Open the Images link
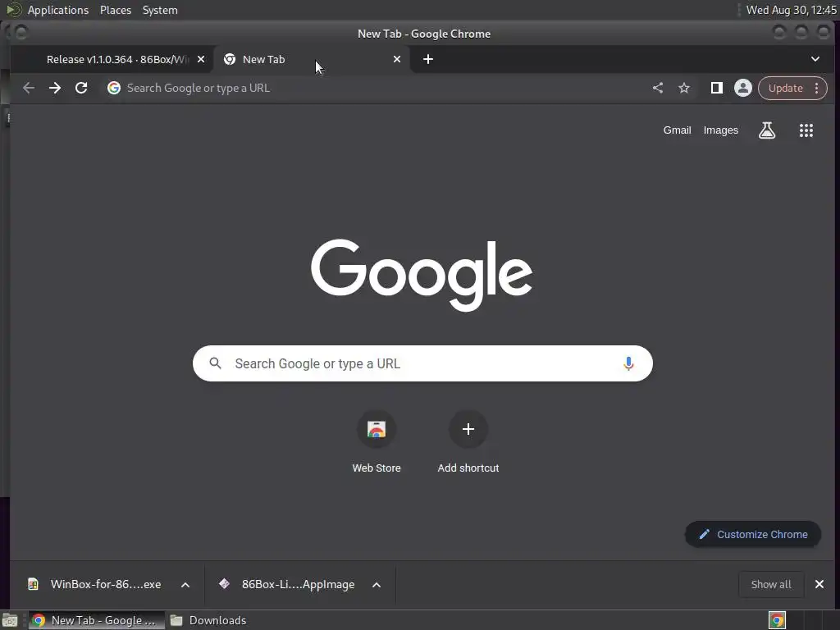Screen dimensions: 840x630 point(720,130)
